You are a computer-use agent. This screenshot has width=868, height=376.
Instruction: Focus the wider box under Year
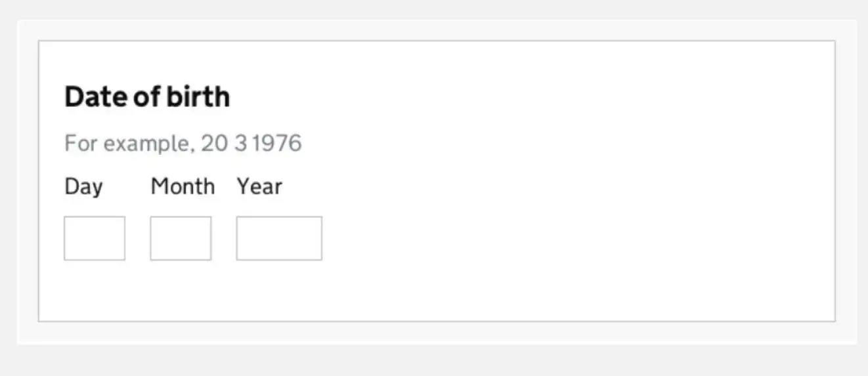tap(279, 238)
